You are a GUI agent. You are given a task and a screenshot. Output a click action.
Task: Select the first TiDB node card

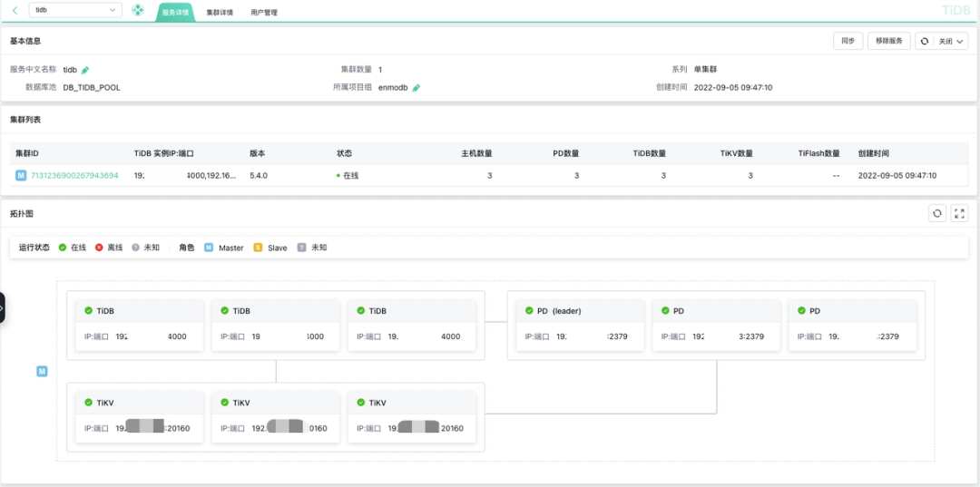[140, 325]
